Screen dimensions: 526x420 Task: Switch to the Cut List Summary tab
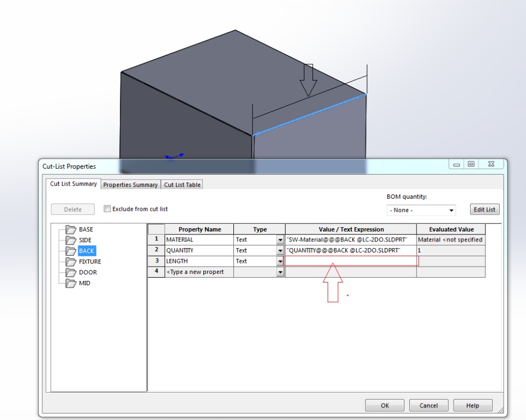click(x=73, y=183)
